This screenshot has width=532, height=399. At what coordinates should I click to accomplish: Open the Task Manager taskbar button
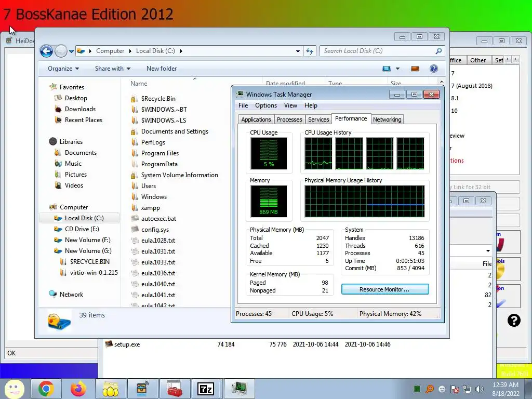[x=239, y=389]
